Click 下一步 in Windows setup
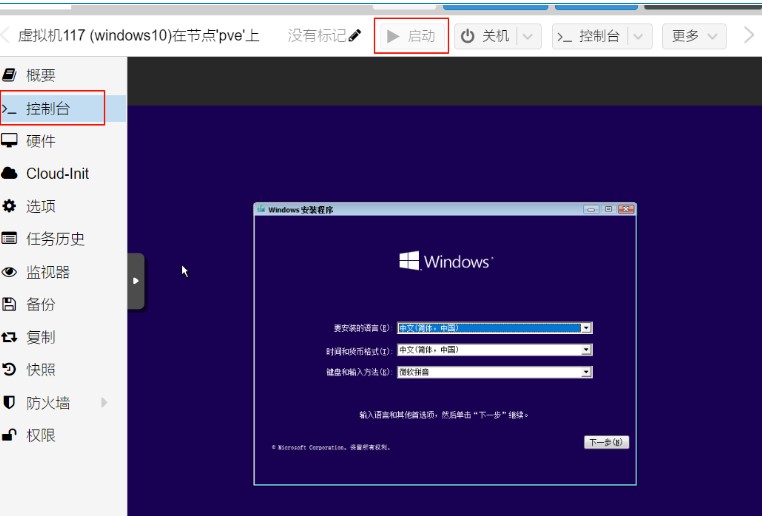 (606, 442)
